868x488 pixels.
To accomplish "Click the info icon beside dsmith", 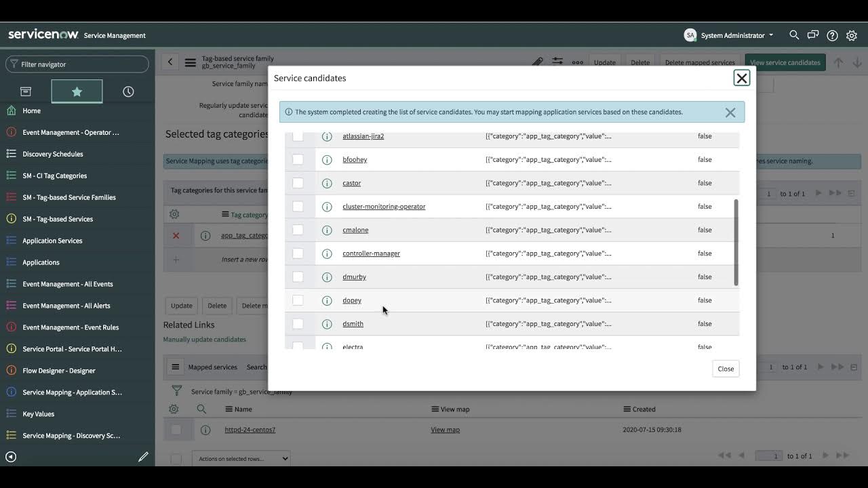I will click(327, 323).
